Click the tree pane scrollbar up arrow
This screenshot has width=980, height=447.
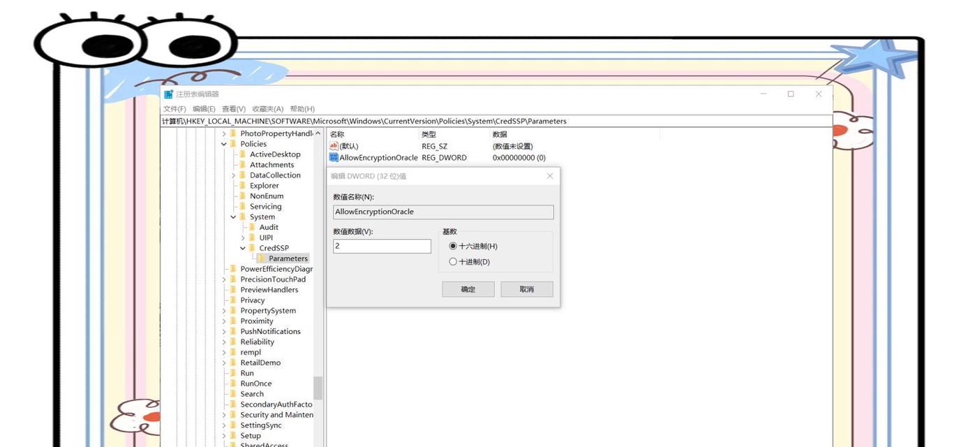[x=318, y=133]
